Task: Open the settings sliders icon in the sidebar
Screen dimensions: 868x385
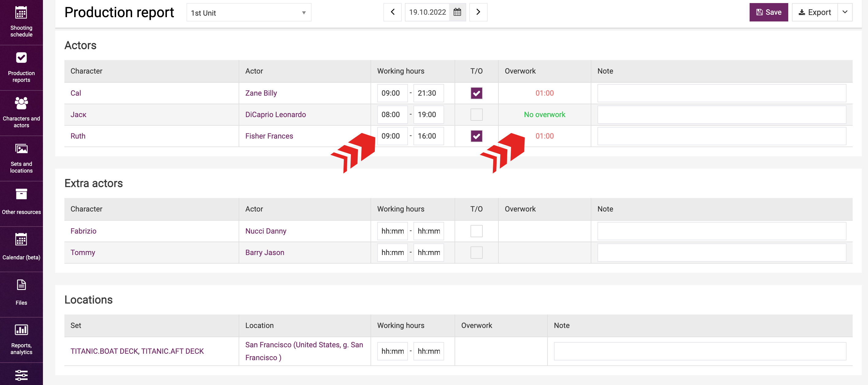Action: tap(21, 375)
